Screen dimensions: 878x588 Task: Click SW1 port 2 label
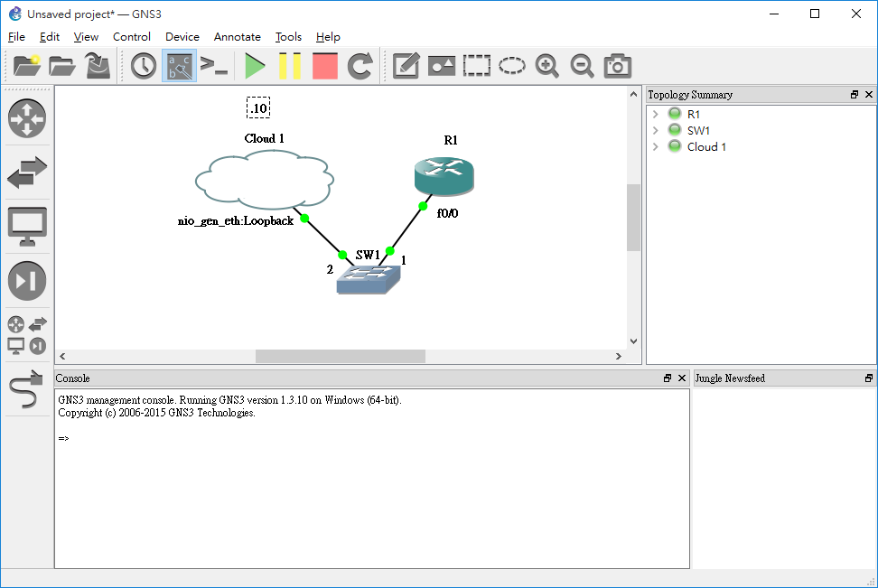click(330, 269)
